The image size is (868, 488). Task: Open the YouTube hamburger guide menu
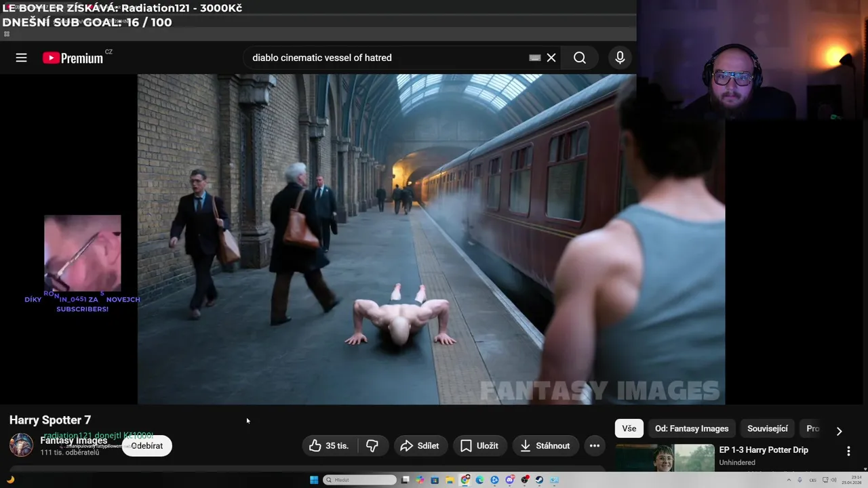coord(21,58)
